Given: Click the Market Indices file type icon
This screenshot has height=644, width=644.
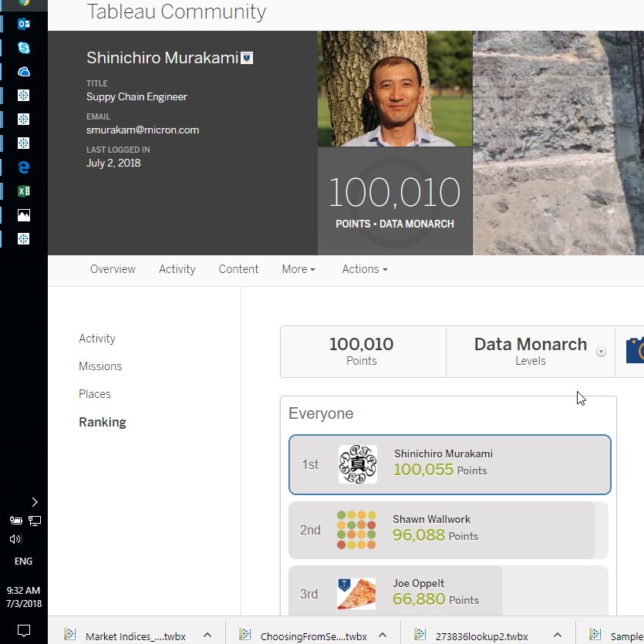Looking at the screenshot, I should point(70,634).
